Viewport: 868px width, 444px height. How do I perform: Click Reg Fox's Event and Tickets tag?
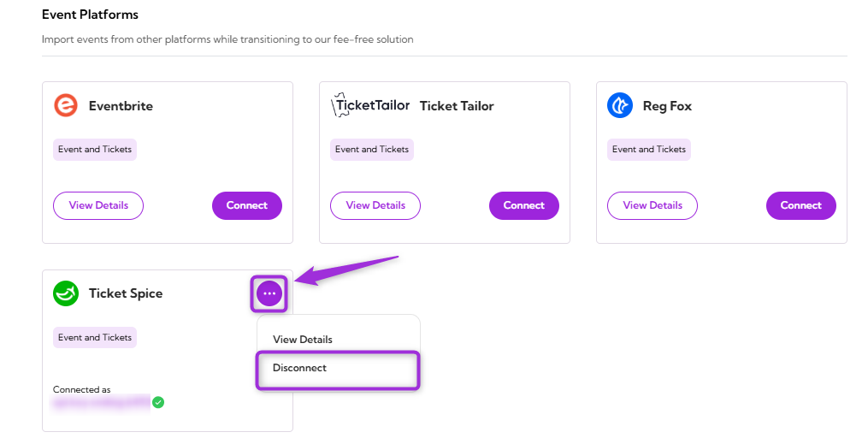point(649,150)
